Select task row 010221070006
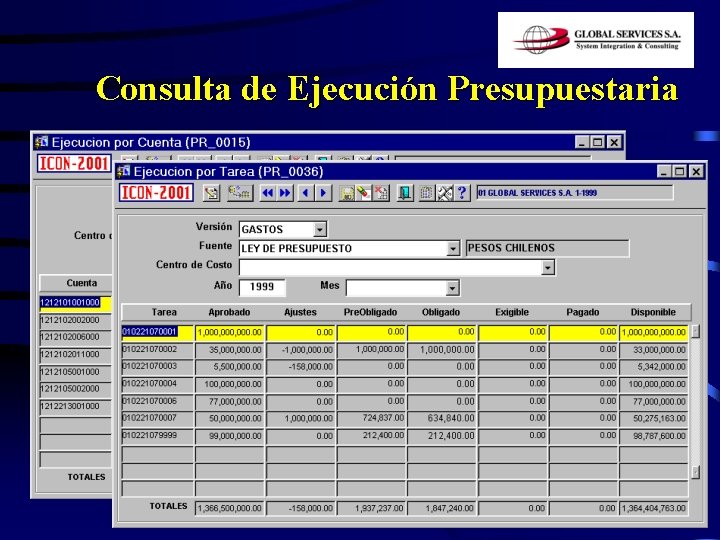Image resolution: width=720 pixels, height=540 pixels. pyautogui.click(x=158, y=402)
